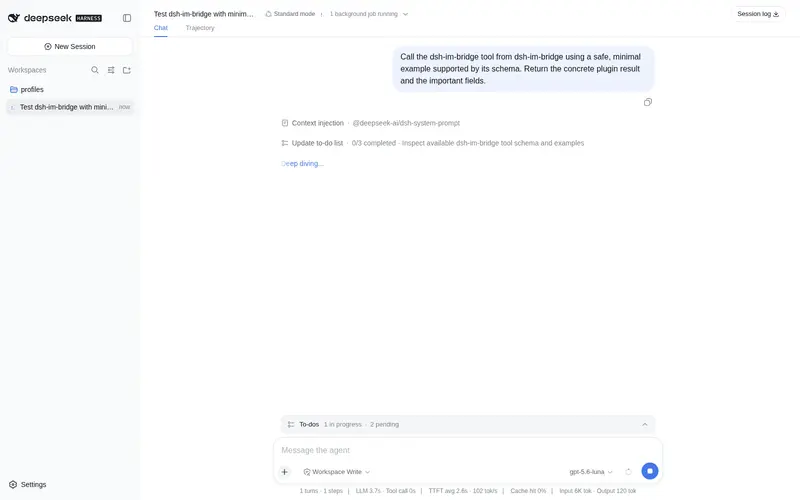The image size is (800, 500).
Task: Collapse the To-dos panel chevron
Action: point(644,424)
